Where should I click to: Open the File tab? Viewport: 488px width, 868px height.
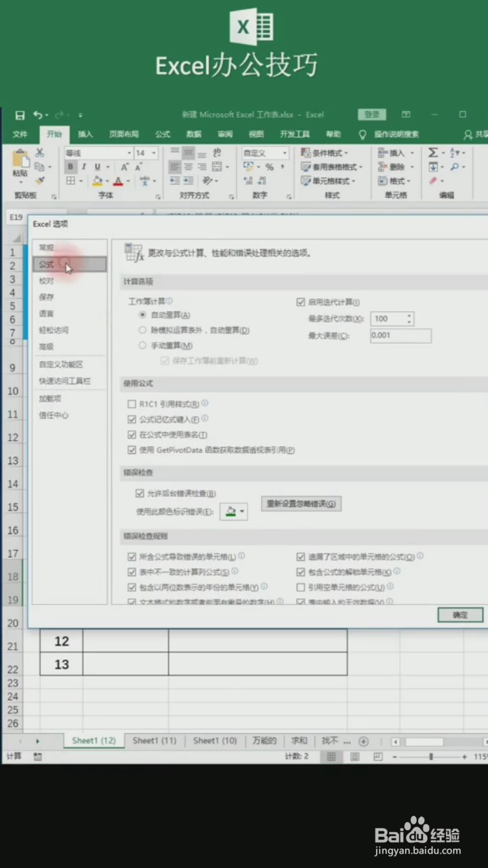coord(20,134)
